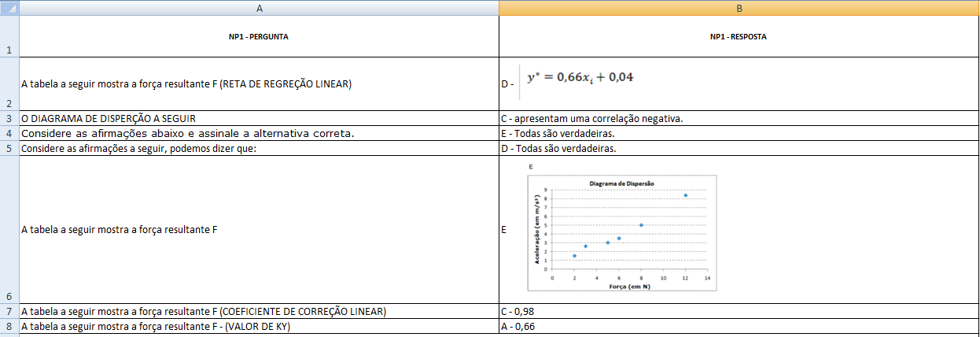Click cell 'Considere as afirmações a seguir, podemos dizer que:'

click(x=259, y=149)
